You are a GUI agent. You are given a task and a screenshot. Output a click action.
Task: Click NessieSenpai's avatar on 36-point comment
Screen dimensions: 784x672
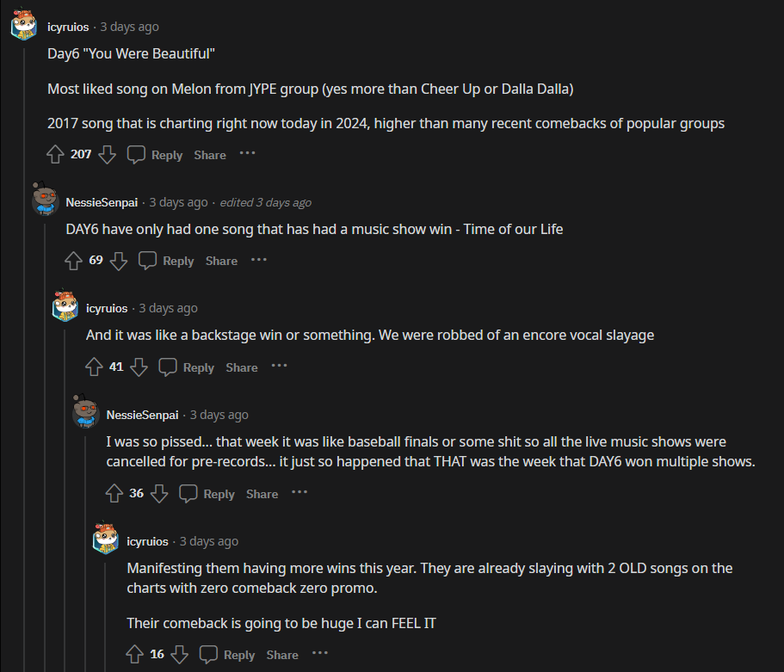pyautogui.click(x=85, y=413)
